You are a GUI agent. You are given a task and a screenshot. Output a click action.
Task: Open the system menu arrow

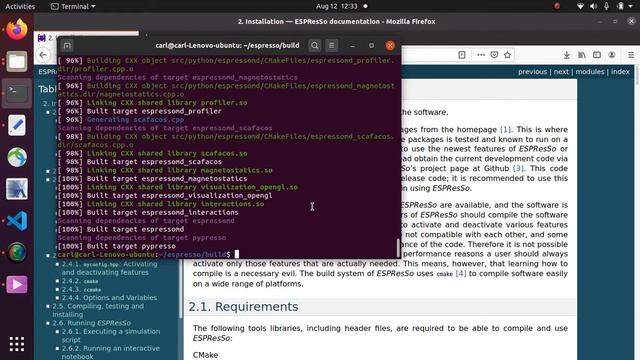[x=631, y=6]
